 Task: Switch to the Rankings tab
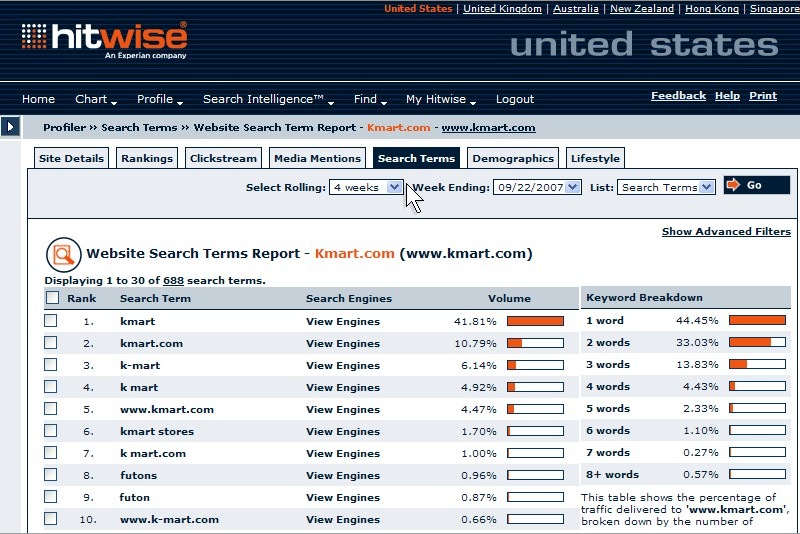pos(147,158)
